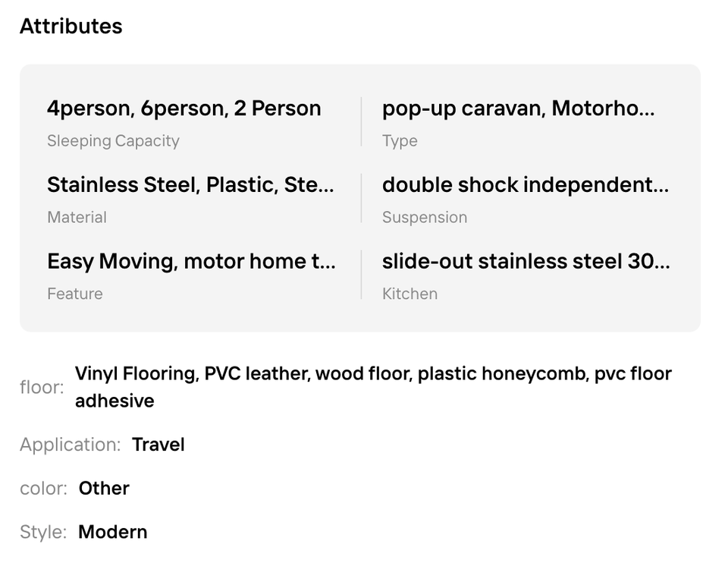This screenshot has height=582, width=728.
Task: Click the "Application:" label
Action: [x=70, y=445]
